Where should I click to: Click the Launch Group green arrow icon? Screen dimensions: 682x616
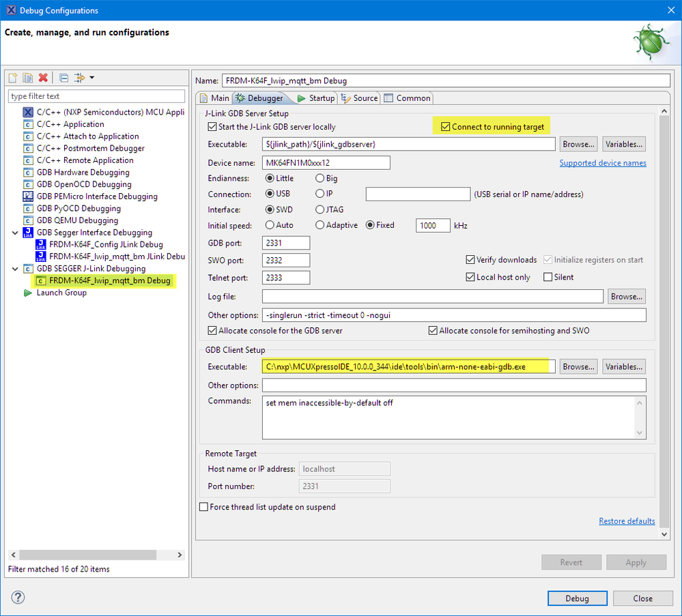tap(28, 293)
